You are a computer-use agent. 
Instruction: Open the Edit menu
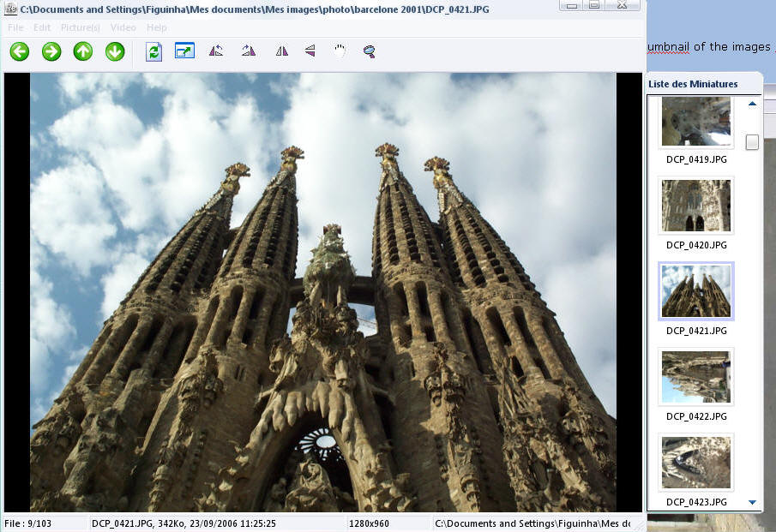pos(42,27)
